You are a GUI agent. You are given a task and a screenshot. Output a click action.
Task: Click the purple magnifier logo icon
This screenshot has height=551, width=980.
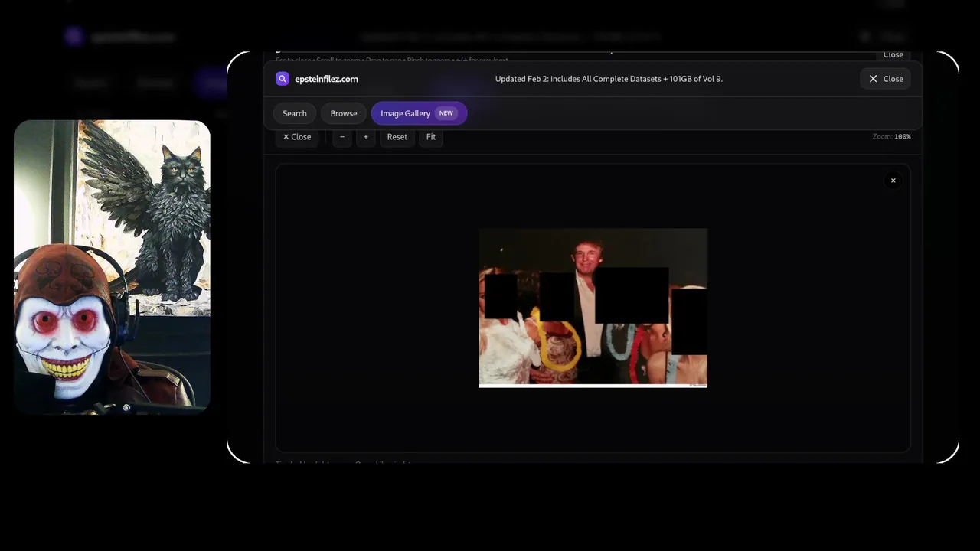point(283,79)
